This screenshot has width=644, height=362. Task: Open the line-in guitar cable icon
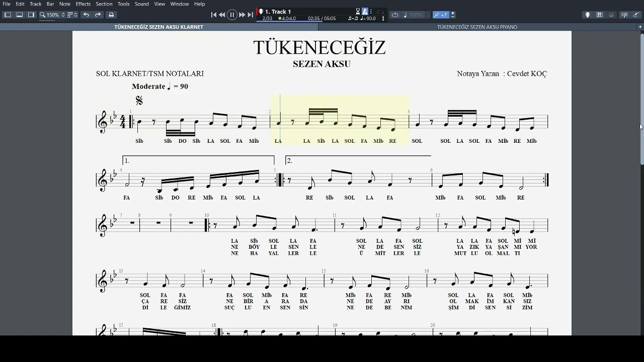point(636,15)
